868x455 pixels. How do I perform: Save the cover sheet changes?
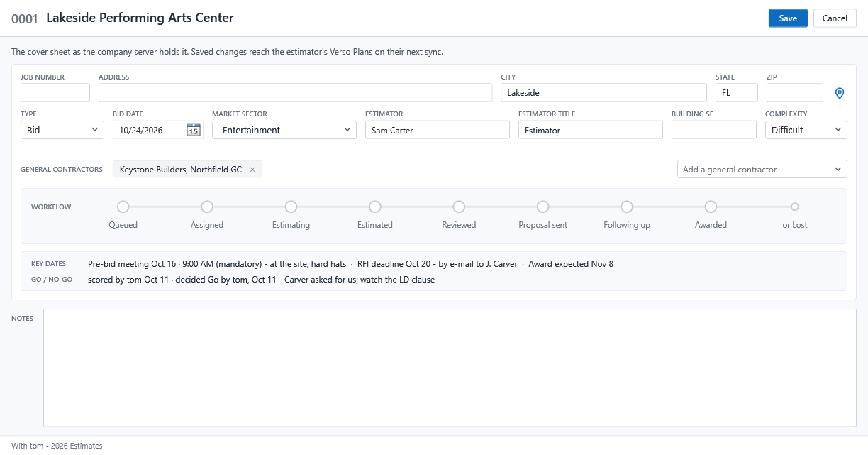coord(788,18)
